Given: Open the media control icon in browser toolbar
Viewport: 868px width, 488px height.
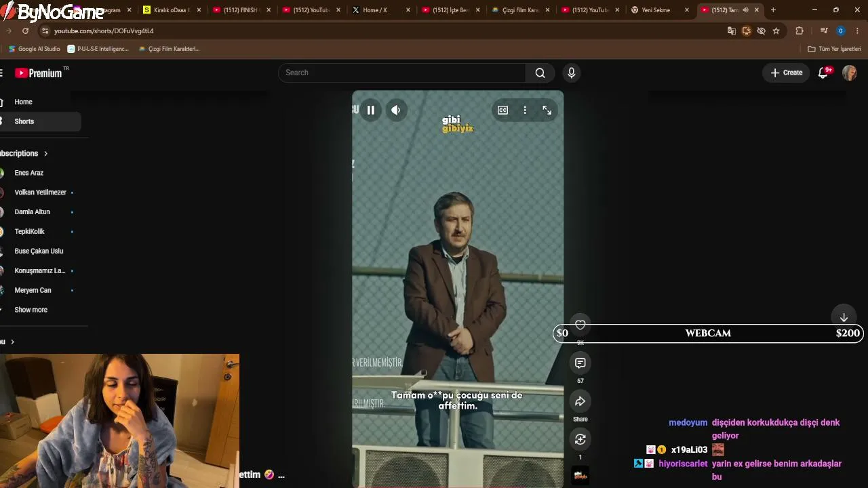Looking at the screenshot, I should [x=824, y=30].
